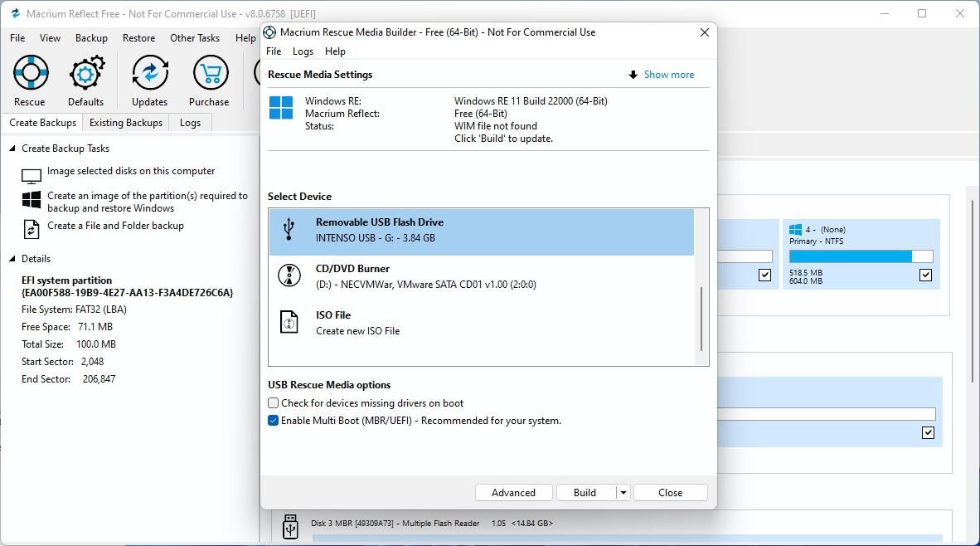
Task: Click the WIM file not found status
Action: coord(496,126)
